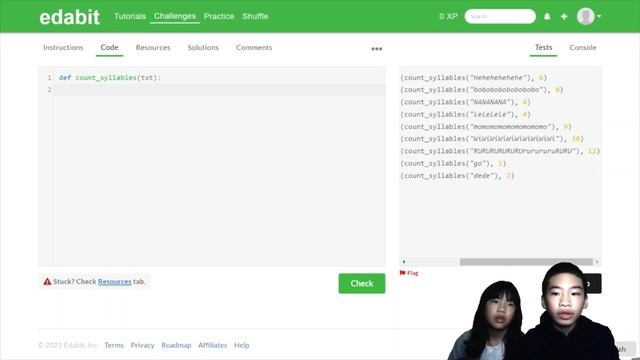Viewport: 640px width, 360px height.
Task: Click right arrow of tests scrollbar
Action: pos(597,262)
